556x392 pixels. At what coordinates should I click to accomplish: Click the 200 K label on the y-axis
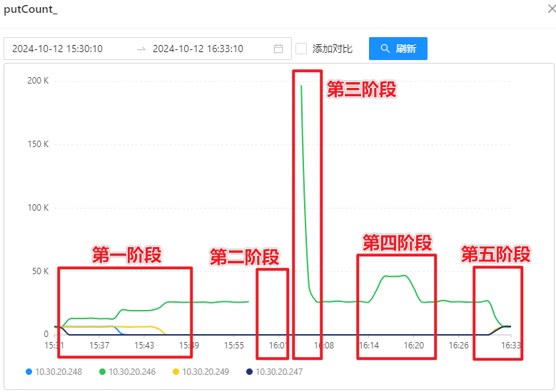(38, 81)
